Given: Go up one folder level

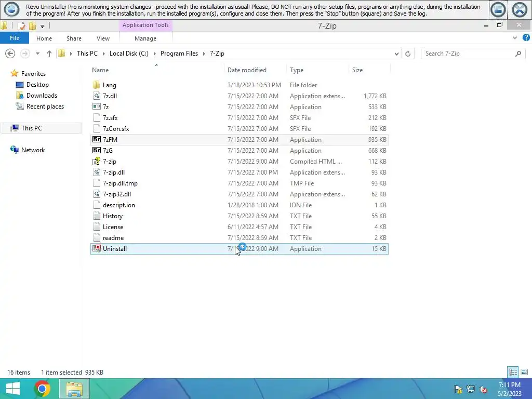Looking at the screenshot, I should coord(49,54).
